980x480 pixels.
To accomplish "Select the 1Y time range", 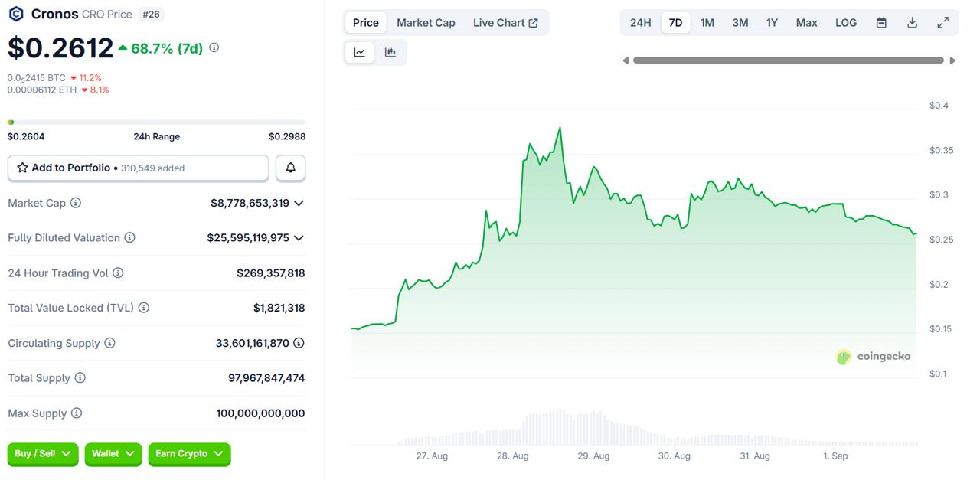I will (x=773, y=23).
